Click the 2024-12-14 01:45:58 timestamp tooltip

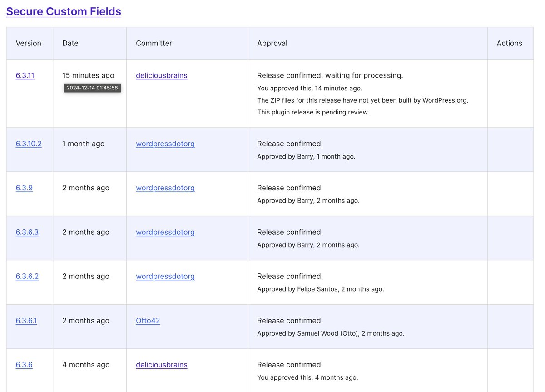93,88
